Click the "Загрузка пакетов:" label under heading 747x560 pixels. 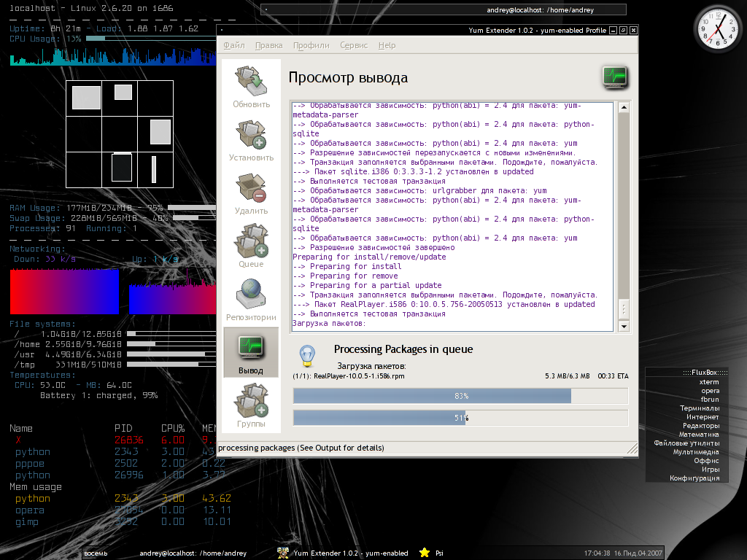[371, 366]
